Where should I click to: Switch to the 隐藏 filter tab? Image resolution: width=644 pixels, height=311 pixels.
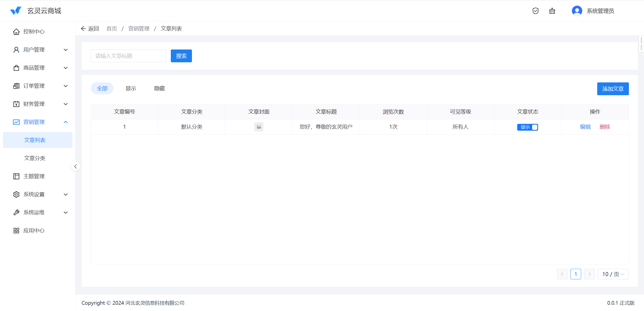point(159,88)
